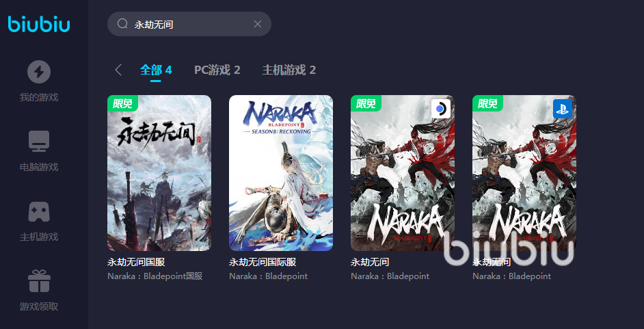The width and height of the screenshot is (644, 329).
Task: Open the game rewards gift icon
Action: click(x=39, y=281)
